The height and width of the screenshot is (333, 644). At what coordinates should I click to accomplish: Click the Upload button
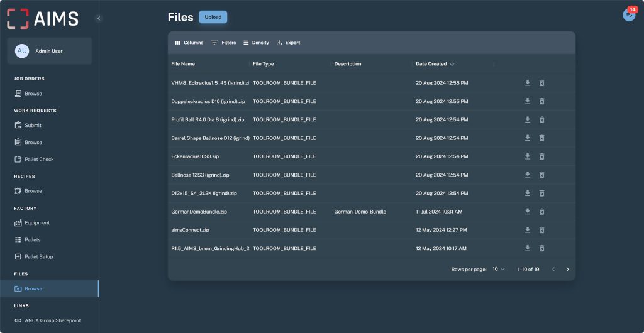coord(213,17)
